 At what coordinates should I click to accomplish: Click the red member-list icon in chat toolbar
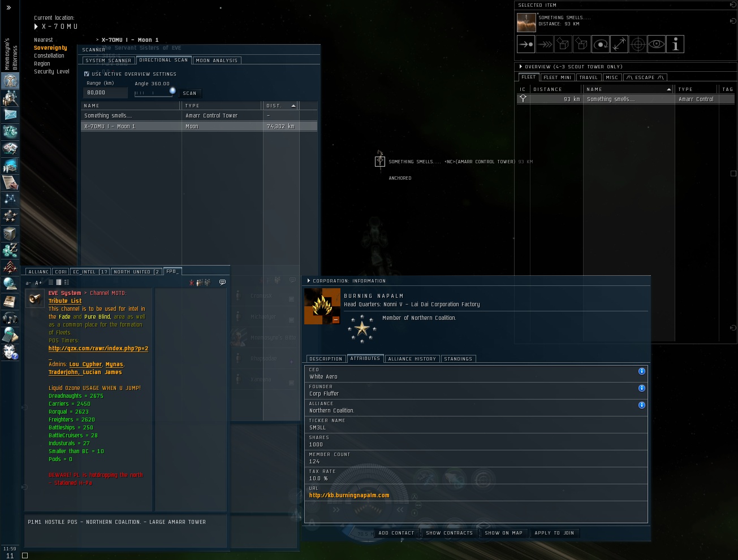pyautogui.click(x=192, y=282)
